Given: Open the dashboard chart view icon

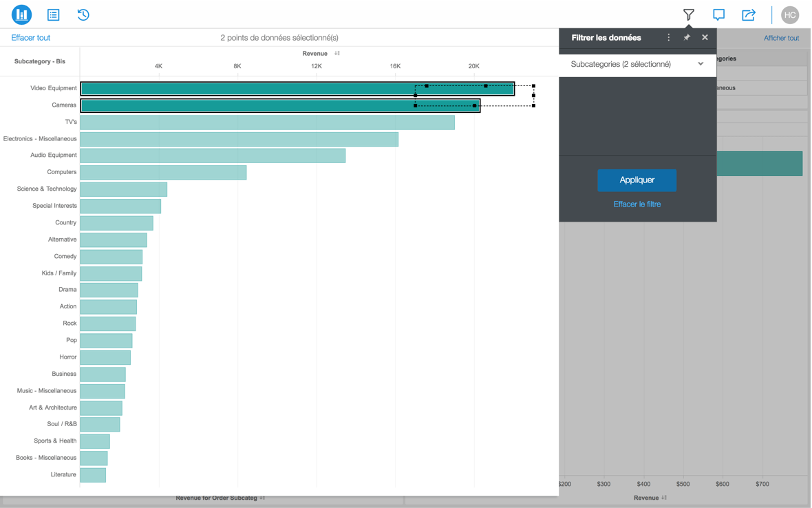Looking at the screenshot, I should [22, 14].
